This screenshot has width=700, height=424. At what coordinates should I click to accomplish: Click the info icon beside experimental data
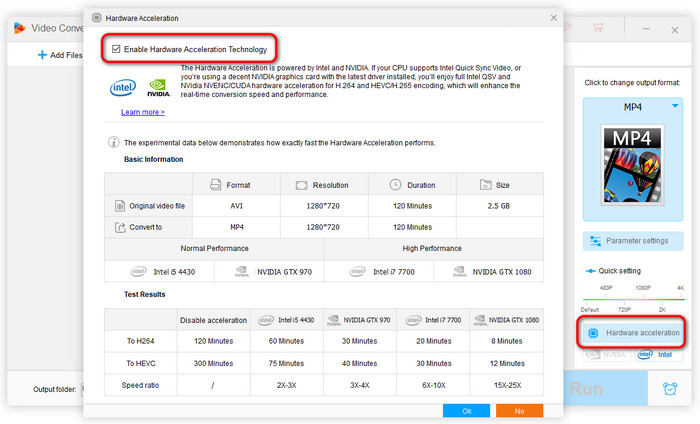coord(113,142)
